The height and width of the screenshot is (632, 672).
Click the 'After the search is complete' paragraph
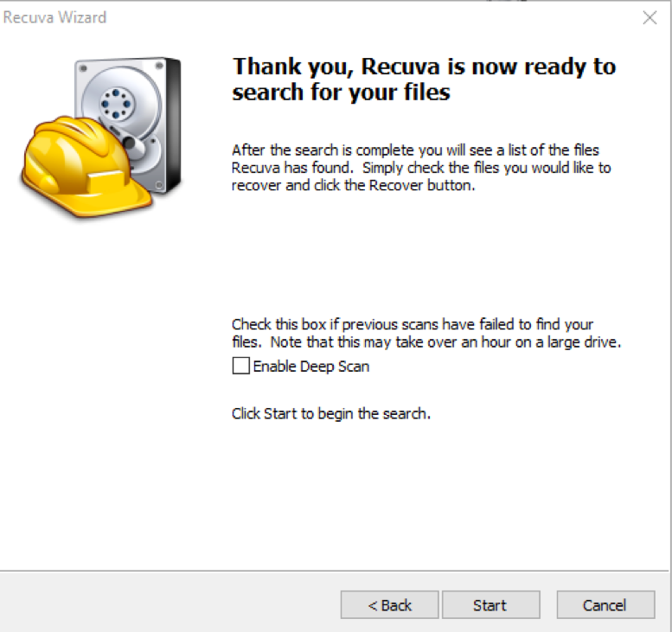pyautogui.click(x=421, y=168)
